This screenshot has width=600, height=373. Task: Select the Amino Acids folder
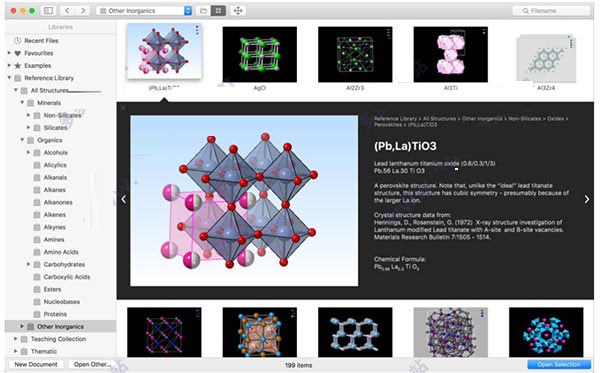56,252
